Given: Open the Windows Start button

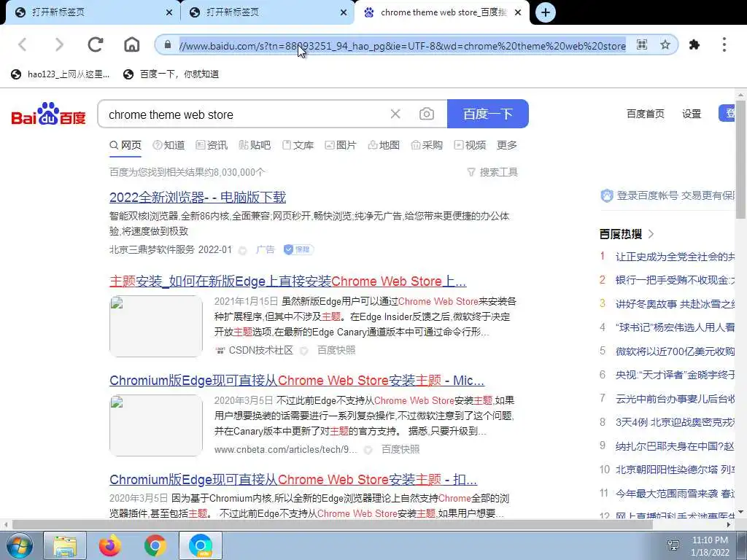Looking at the screenshot, I should pyautogui.click(x=20, y=545).
